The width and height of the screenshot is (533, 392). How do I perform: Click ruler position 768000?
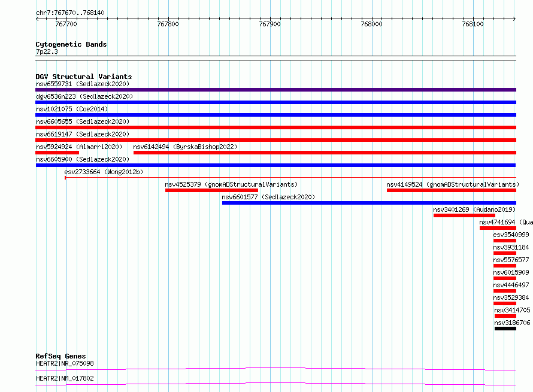tap(371, 24)
